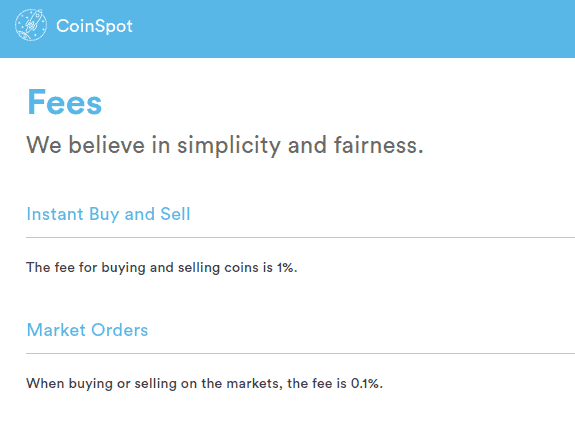Click the empty blue header bar area
575x424 pixels.
pos(352,29)
